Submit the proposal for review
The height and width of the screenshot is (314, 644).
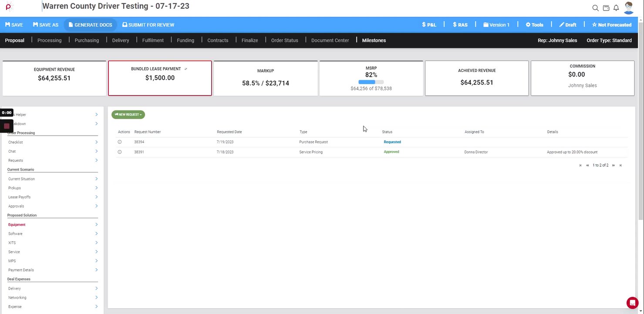pyautogui.click(x=148, y=25)
